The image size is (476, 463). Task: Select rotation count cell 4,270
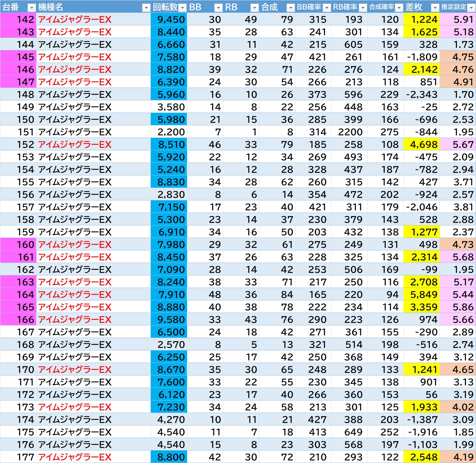[169, 420]
